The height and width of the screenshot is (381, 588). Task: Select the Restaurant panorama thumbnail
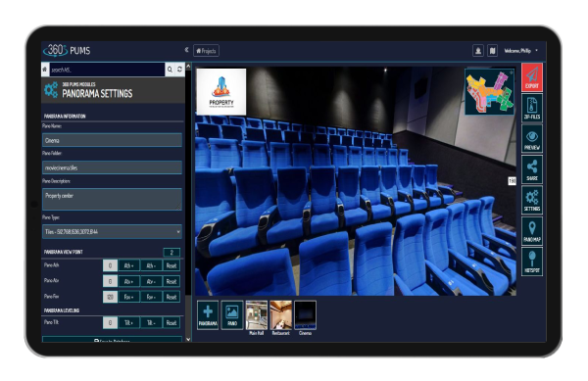281,315
